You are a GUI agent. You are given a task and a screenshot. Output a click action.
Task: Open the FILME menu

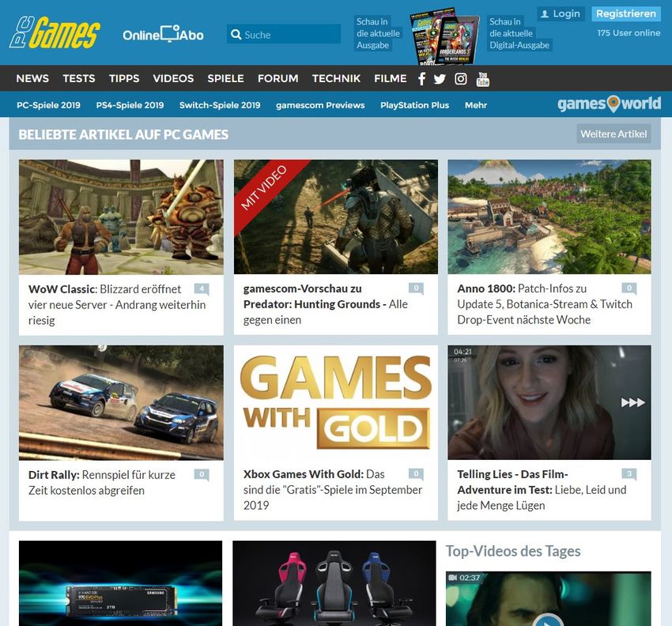point(391,78)
